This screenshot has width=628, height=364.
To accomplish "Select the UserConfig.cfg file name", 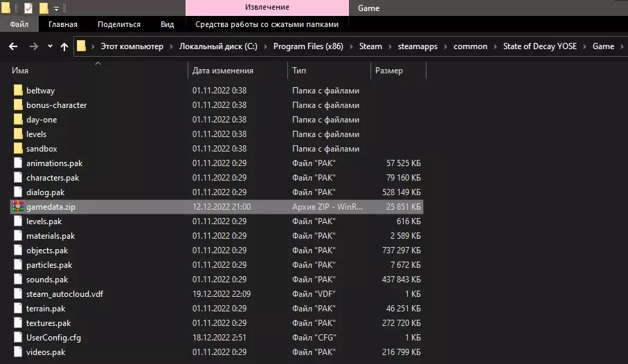I will point(54,338).
